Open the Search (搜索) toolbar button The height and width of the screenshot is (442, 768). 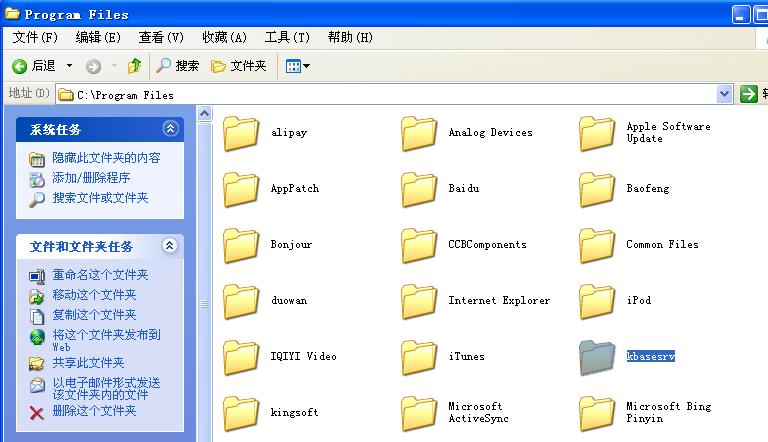click(x=177, y=66)
